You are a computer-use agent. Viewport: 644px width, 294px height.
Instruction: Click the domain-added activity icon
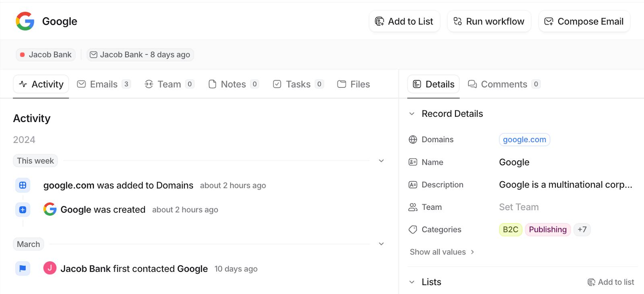[23, 185]
